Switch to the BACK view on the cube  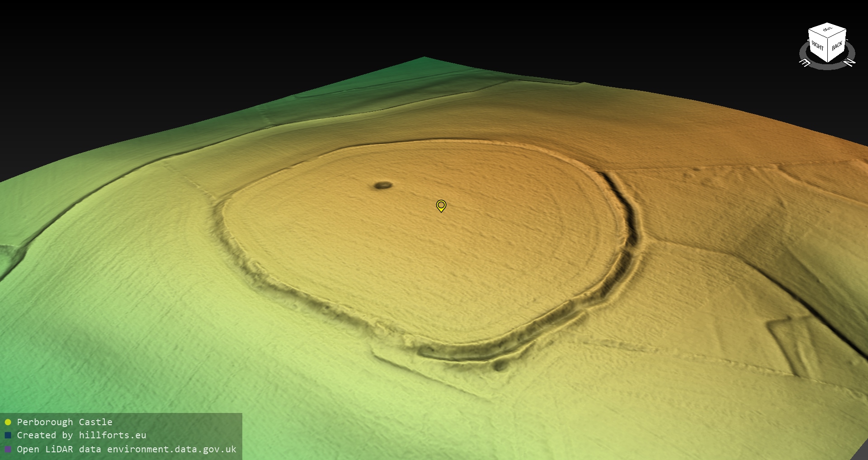point(837,46)
